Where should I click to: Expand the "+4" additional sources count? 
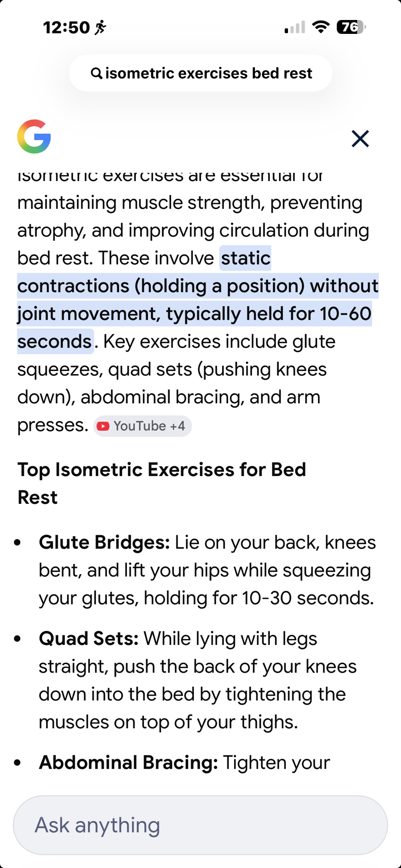(x=177, y=426)
